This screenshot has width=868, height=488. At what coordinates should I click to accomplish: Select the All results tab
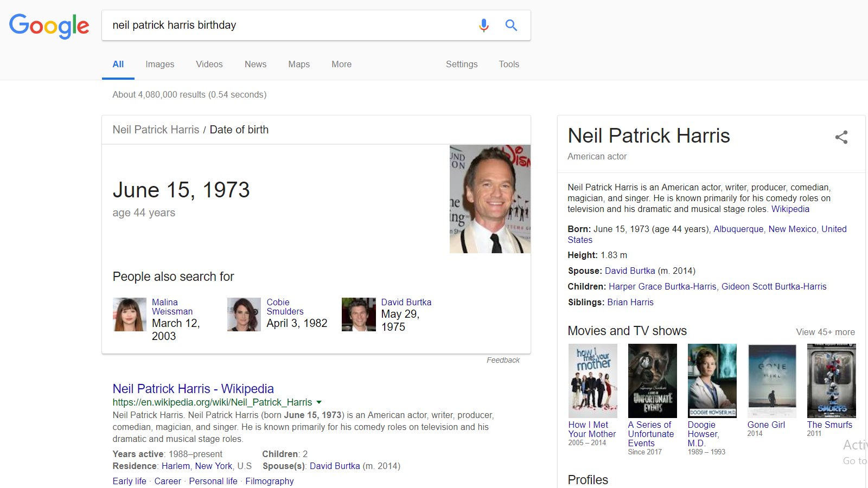click(118, 64)
